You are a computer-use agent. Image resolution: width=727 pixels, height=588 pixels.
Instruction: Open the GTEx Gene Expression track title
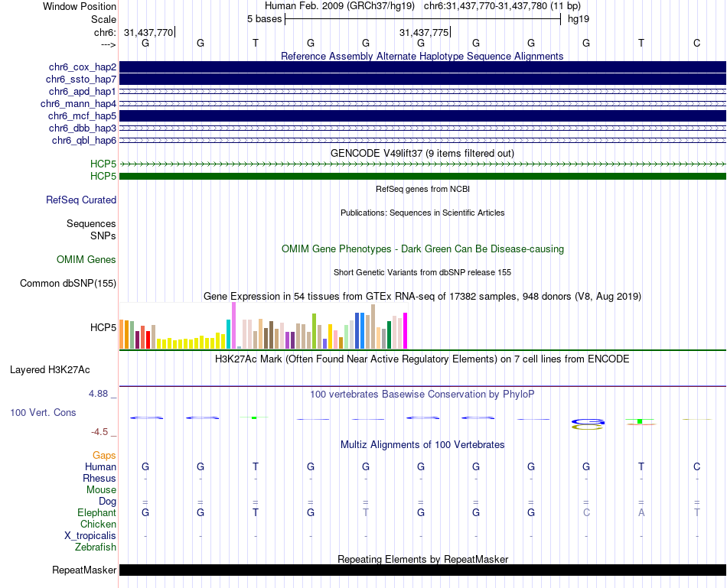tap(422, 297)
